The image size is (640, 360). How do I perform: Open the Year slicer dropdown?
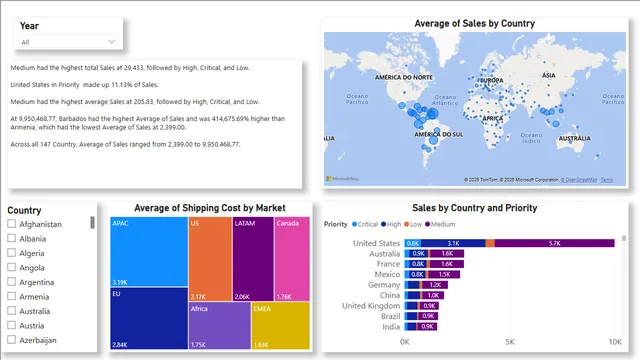pos(68,42)
